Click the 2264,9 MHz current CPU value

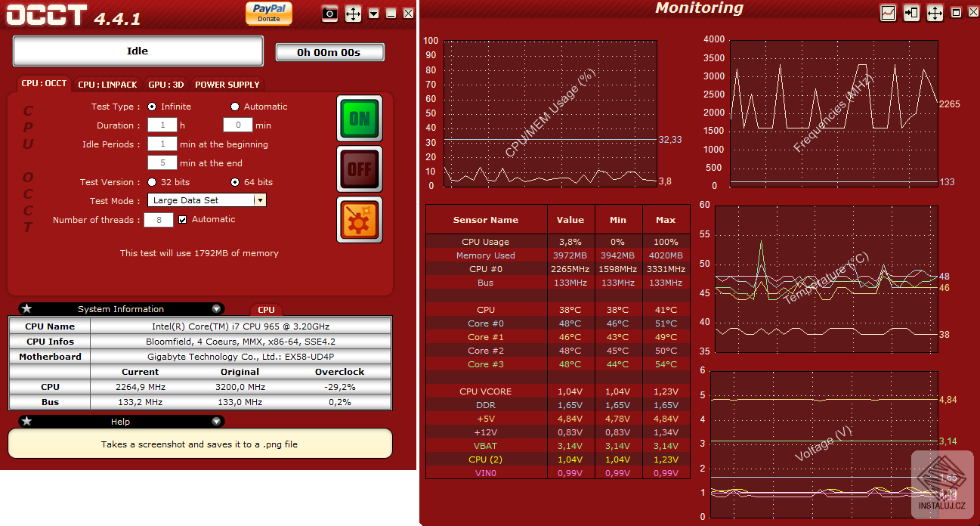[x=141, y=387]
